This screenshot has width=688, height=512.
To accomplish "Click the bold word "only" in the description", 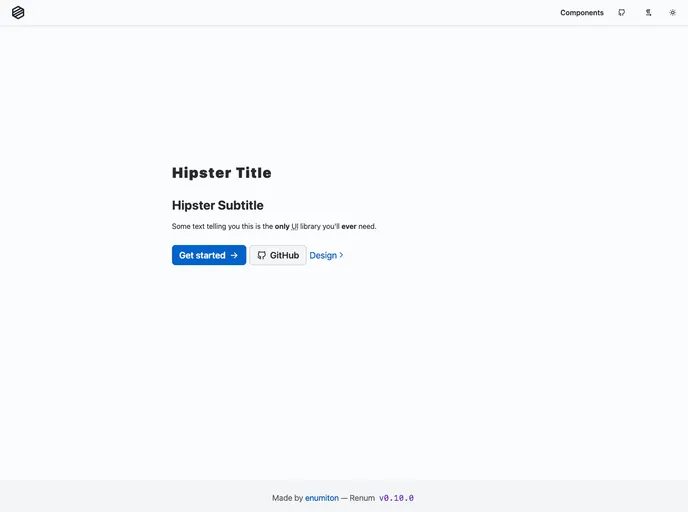I will tap(282, 227).
